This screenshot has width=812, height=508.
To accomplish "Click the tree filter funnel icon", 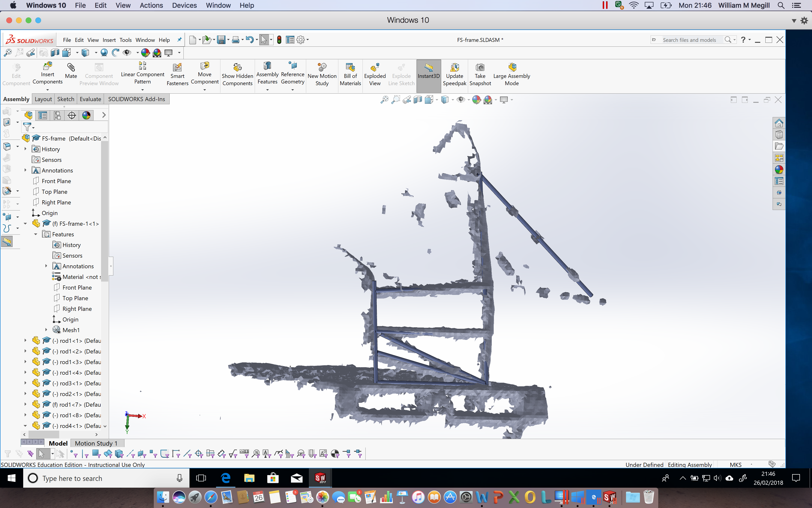I will click(27, 127).
